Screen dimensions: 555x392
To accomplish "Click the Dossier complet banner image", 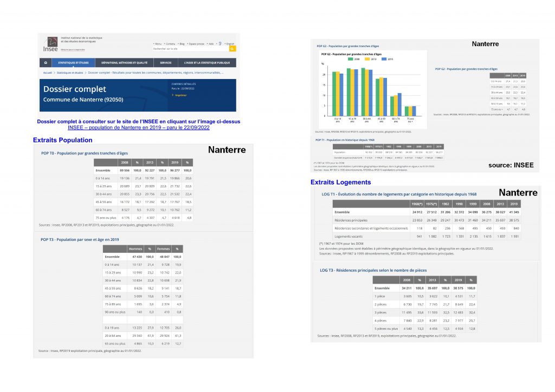I will 138,95.
